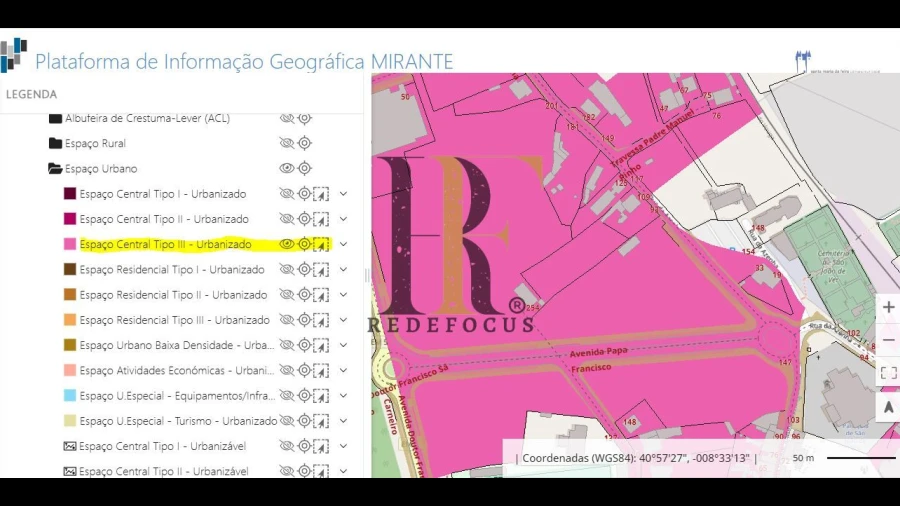Click select-features icon for Espaço Central Tipo III
900x506 pixels.
pyautogui.click(x=321, y=244)
